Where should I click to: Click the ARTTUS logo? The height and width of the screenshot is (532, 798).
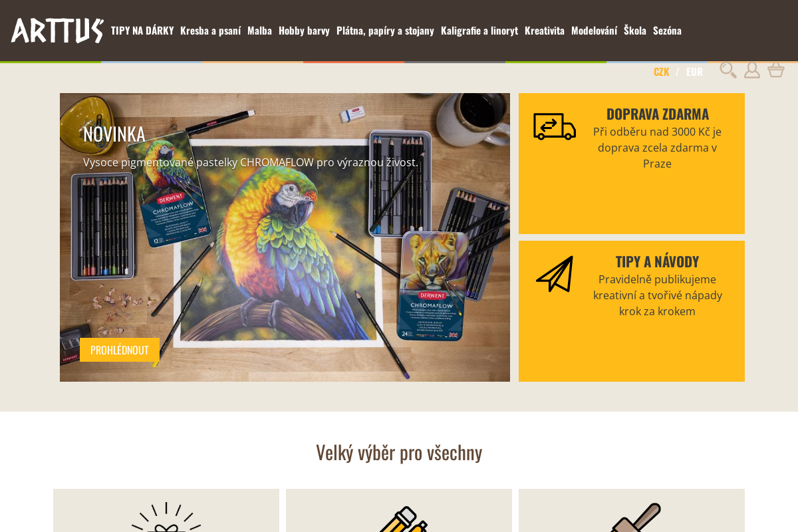(57, 31)
